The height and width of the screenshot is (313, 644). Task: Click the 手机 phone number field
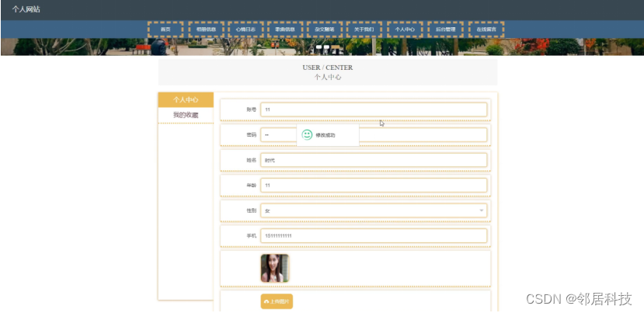tap(374, 236)
